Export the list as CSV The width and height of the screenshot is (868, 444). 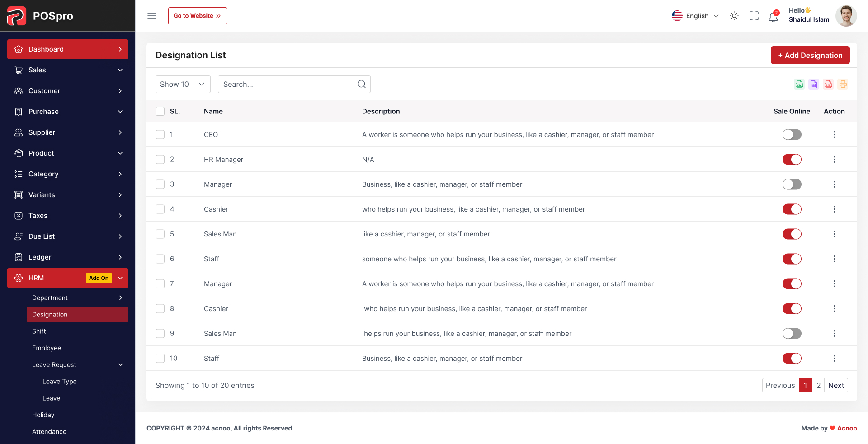[799, 84]
